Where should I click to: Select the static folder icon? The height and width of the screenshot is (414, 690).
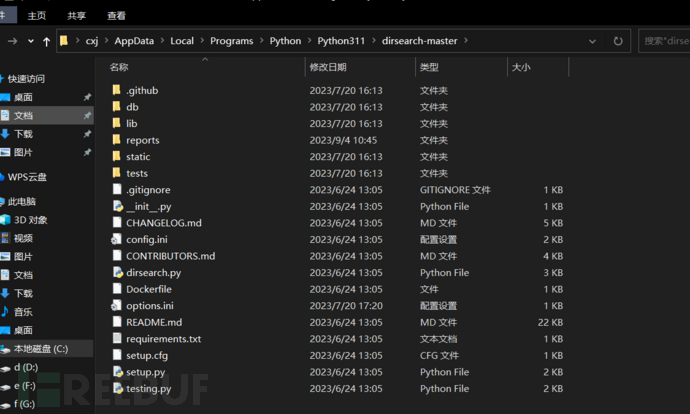(117, 157)
